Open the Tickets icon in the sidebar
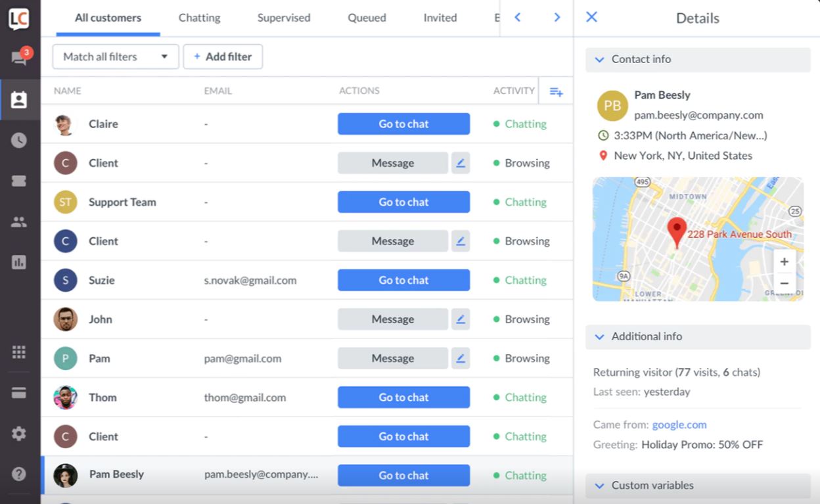This screenshot has height=504, width=820. click(19, 181)
